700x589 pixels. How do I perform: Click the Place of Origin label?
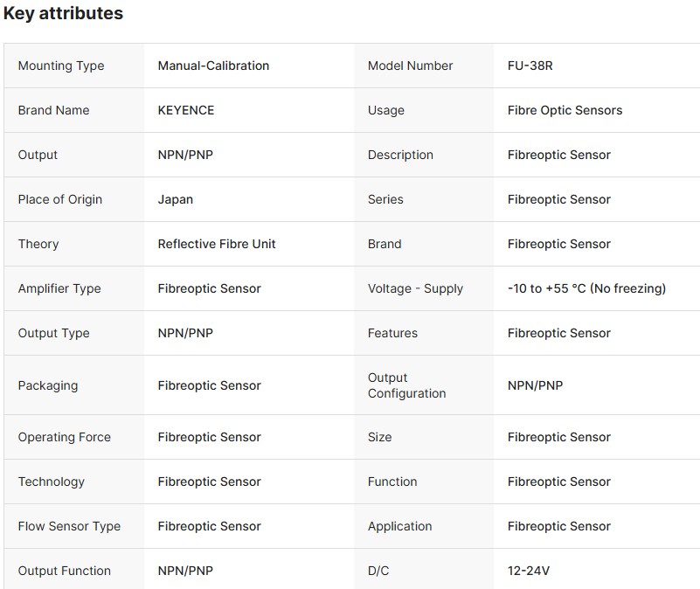tap(60, 199)
